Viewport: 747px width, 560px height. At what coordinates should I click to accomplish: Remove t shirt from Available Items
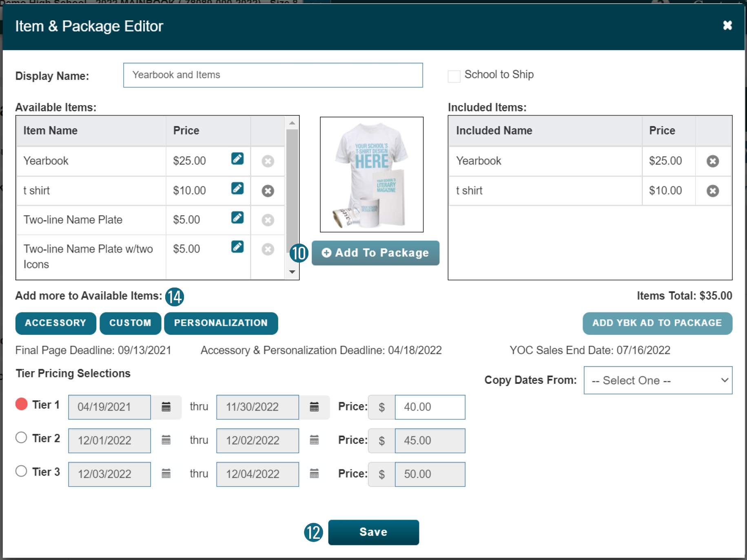click(x=268, y=191)
